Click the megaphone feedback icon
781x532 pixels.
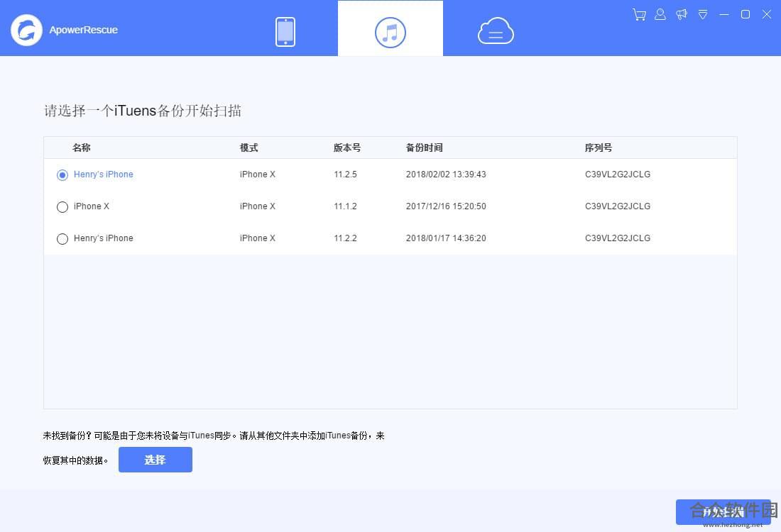[682, 14]
